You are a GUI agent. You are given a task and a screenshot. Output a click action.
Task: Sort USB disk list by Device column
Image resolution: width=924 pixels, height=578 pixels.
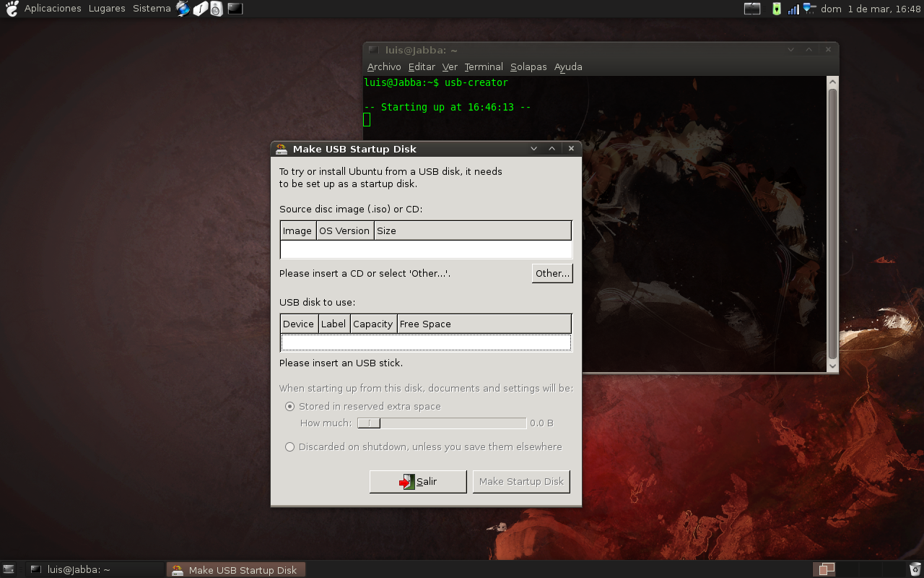[299, 324]
